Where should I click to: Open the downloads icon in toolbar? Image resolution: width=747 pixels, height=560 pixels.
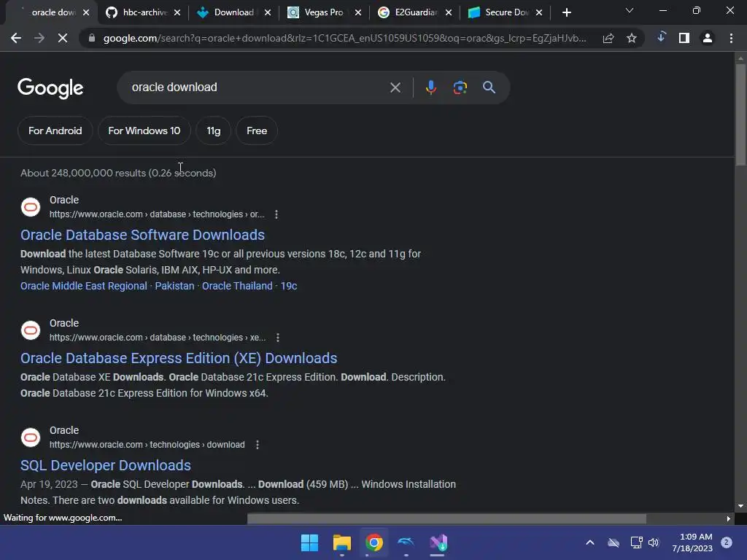(x=661, y=37)
